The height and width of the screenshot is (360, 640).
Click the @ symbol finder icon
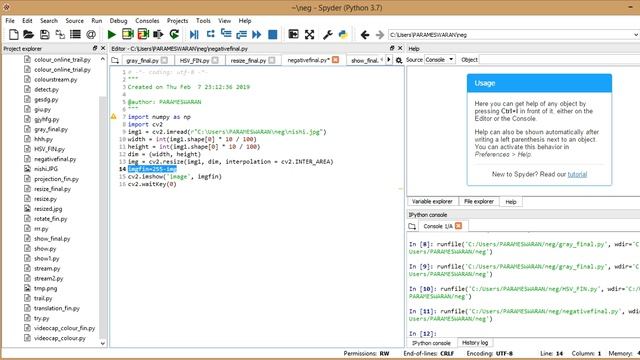(91, 35)
